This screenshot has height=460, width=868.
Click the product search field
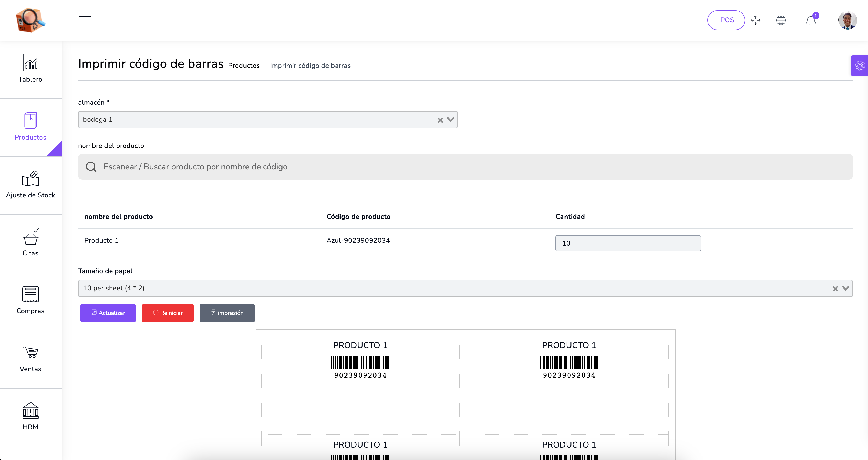point(465,167)
